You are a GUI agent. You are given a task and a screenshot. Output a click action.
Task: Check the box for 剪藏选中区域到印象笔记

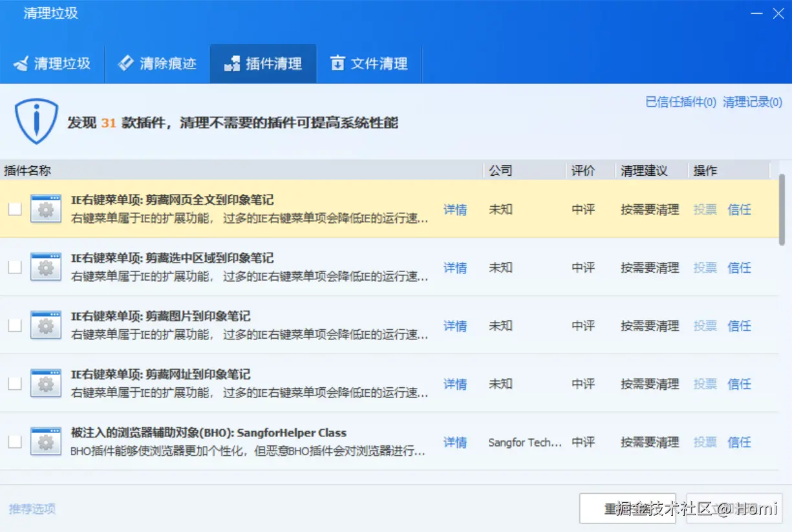pyautogui.click(x=15, y=267)
